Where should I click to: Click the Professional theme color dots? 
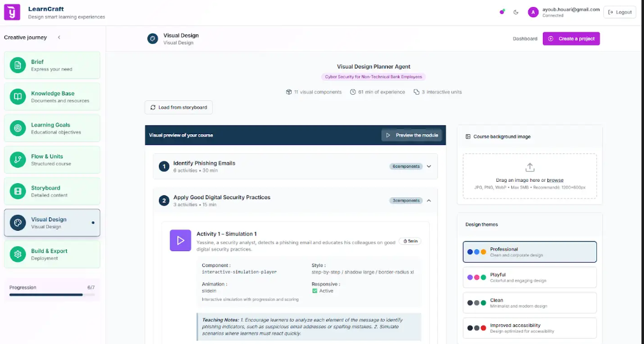(476, 252)
